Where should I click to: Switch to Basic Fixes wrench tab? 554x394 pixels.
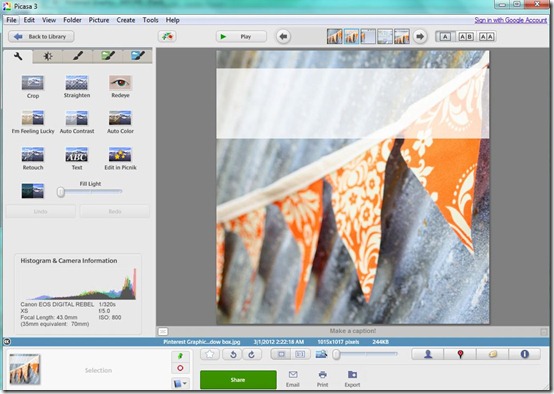18,56
